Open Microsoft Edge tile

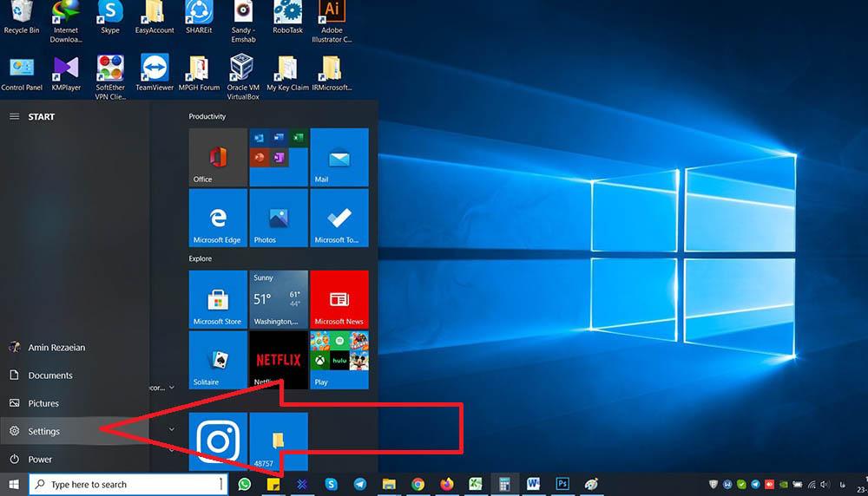click(x=218, y=218)
